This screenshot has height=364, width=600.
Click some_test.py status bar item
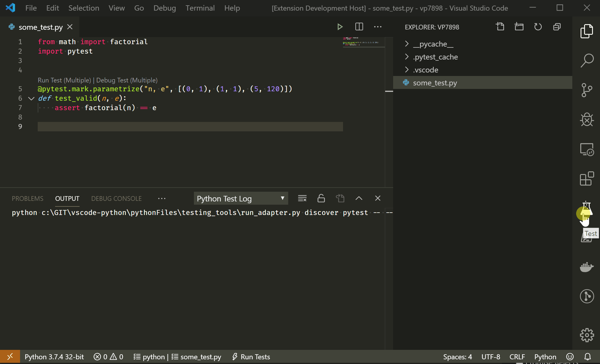click(x=196, y=357)
